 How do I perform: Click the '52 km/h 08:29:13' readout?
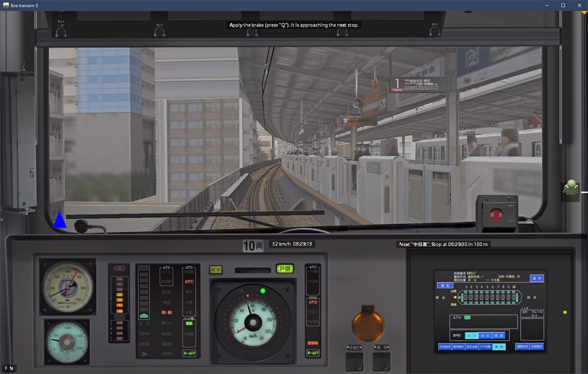(x=293, y=244)
